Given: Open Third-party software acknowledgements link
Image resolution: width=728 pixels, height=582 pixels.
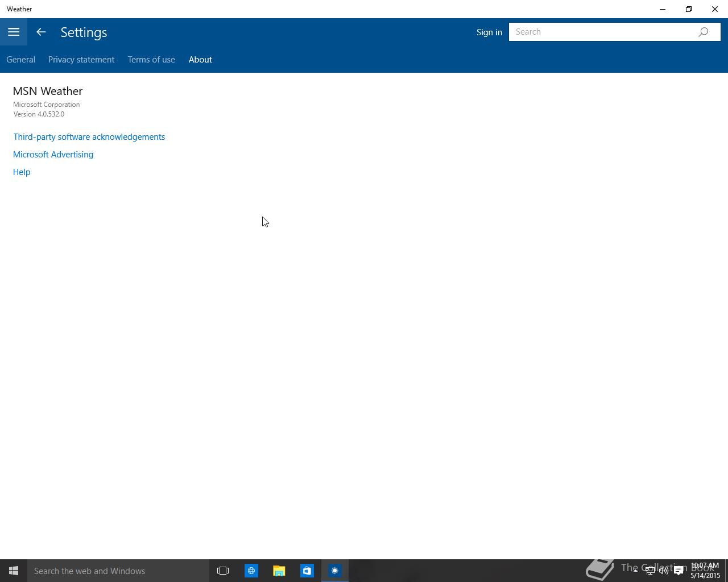Looking at the screenshot, I should (x=89, y=137).
